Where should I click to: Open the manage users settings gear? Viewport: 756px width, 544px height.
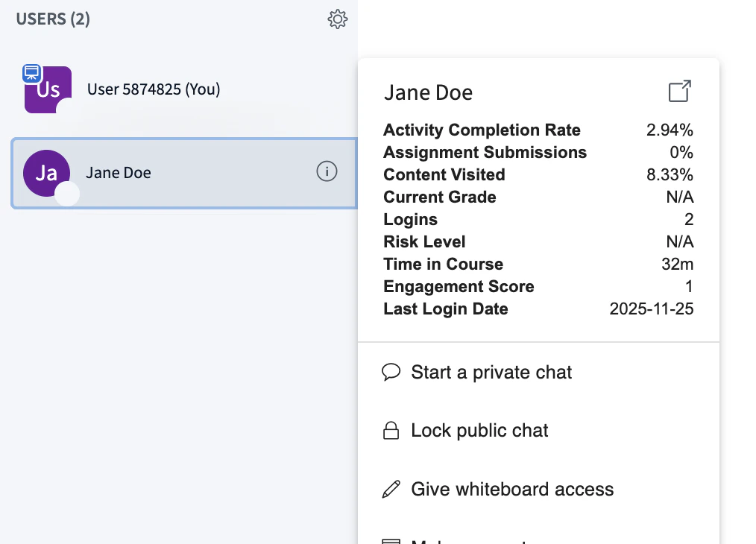338,19
